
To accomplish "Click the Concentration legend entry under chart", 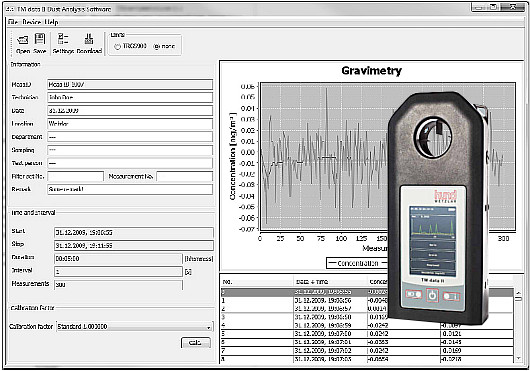I will pos(354,263).
